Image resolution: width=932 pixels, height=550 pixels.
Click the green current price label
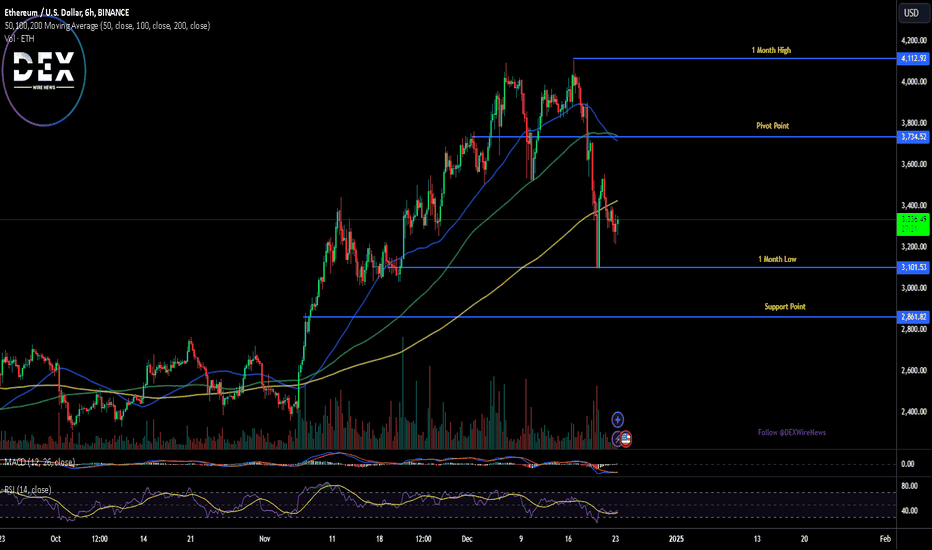point(913,224)
